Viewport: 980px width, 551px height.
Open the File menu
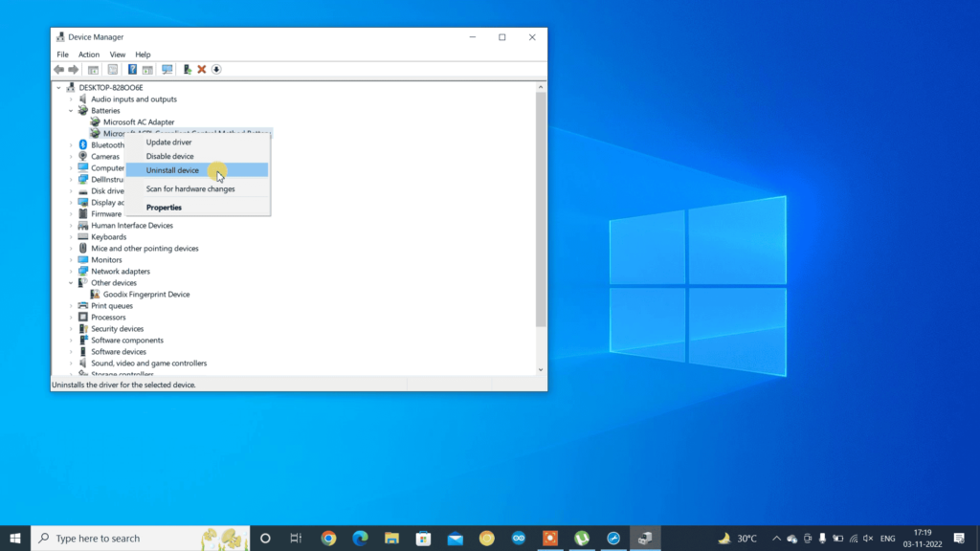(62, 55)
